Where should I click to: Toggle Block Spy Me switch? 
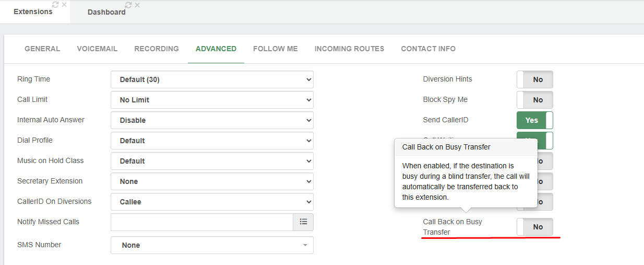pyautogui.click(x=534, y=100)
